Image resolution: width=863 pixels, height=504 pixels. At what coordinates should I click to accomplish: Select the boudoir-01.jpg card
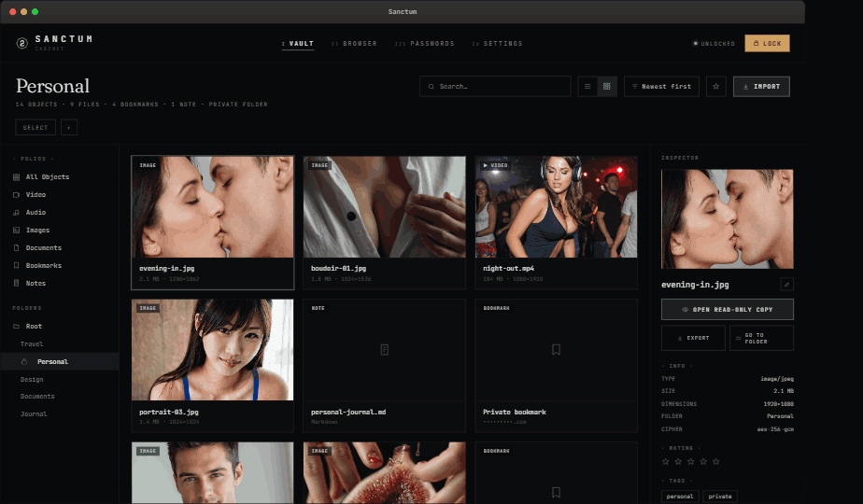click(384, 222)
